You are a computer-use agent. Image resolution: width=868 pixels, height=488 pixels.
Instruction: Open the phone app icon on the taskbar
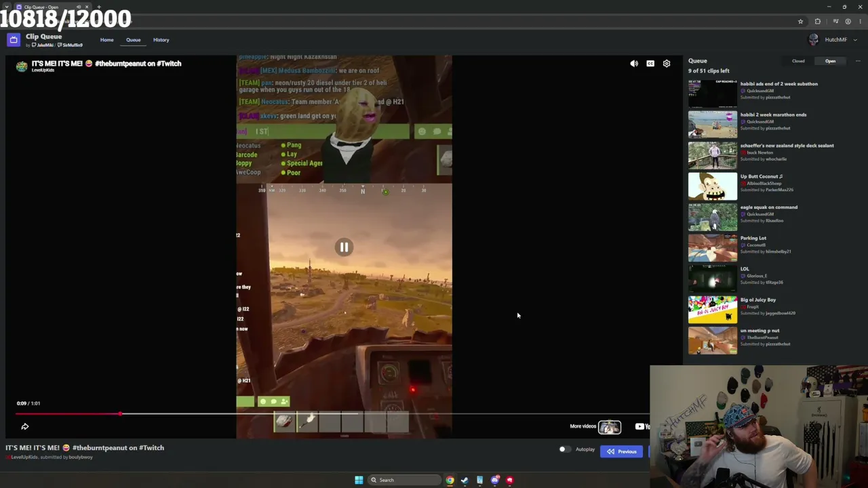pos(479,480)
